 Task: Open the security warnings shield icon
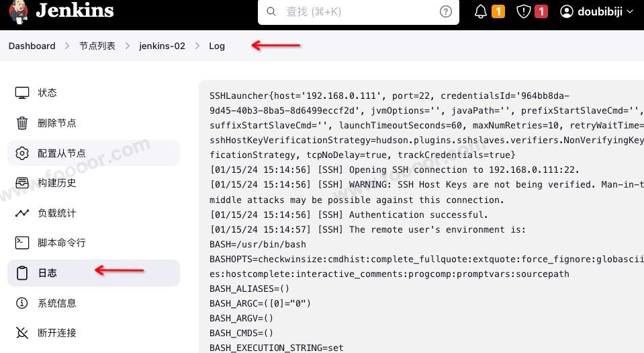524,11
